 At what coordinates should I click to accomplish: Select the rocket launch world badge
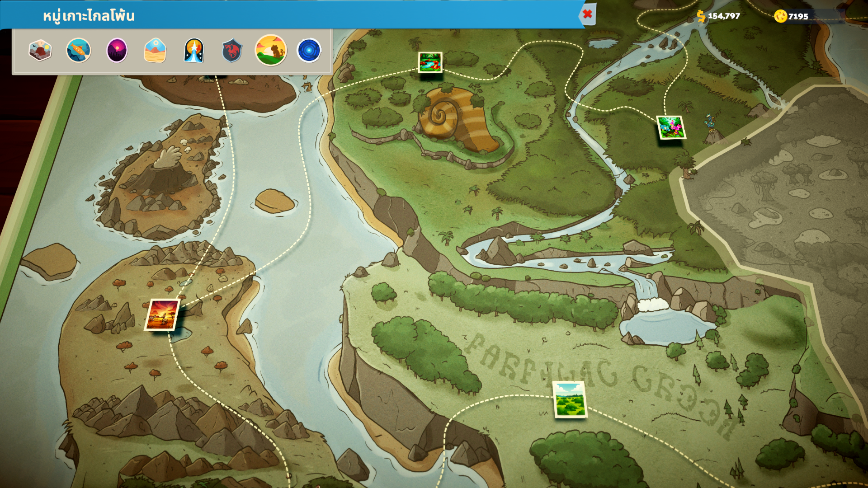(x=194, y=50)
